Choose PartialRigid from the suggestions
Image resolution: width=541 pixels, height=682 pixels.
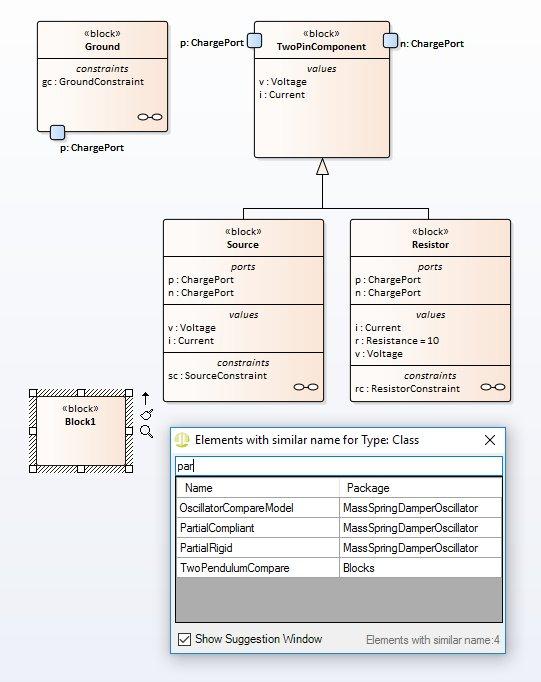(339, 548)
